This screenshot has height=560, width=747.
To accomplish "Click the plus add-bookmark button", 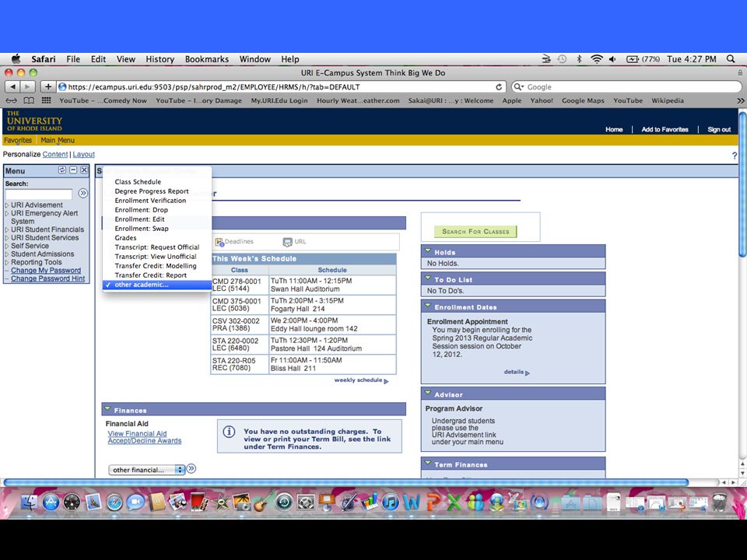I will click(47, 86).
